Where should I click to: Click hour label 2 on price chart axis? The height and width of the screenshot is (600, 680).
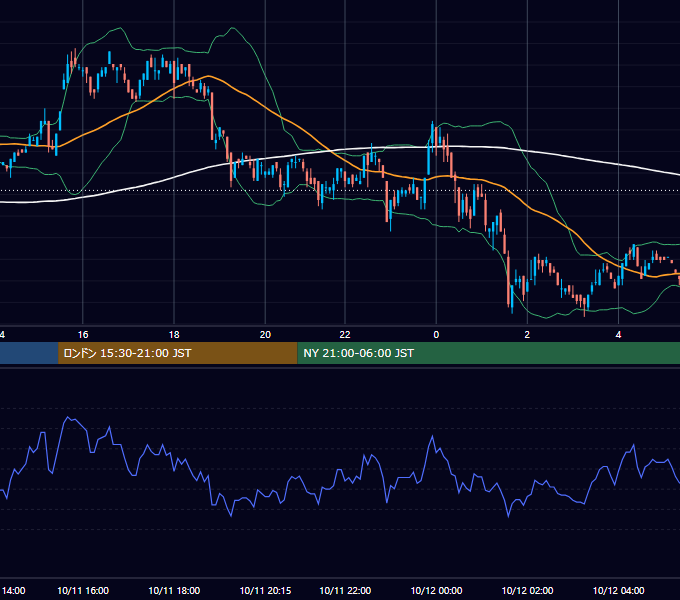(x=527, y=335)
